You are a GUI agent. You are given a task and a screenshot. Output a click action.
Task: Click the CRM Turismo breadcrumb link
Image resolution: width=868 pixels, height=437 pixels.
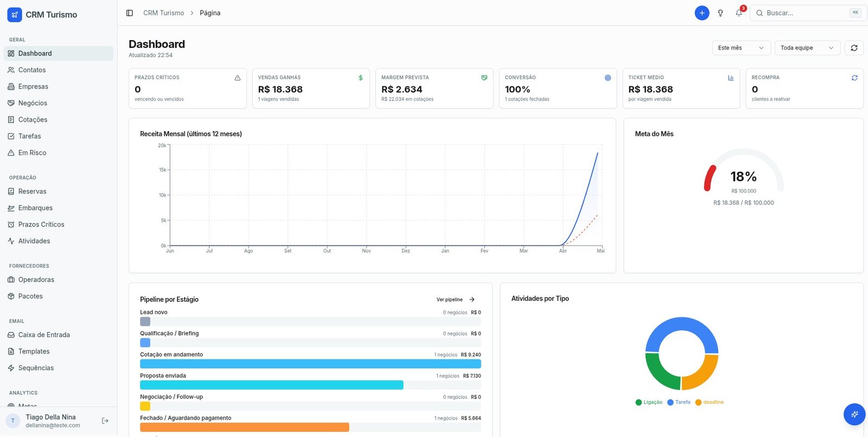pos(164,13)
